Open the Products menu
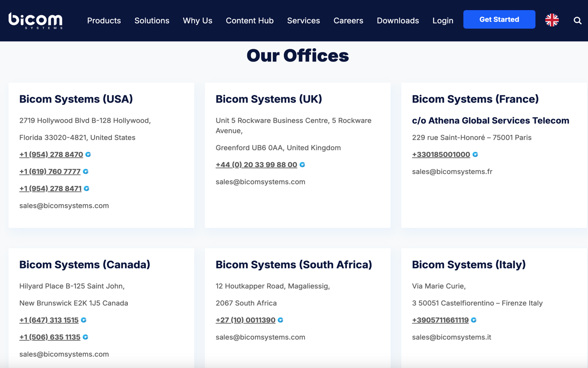 104,21
